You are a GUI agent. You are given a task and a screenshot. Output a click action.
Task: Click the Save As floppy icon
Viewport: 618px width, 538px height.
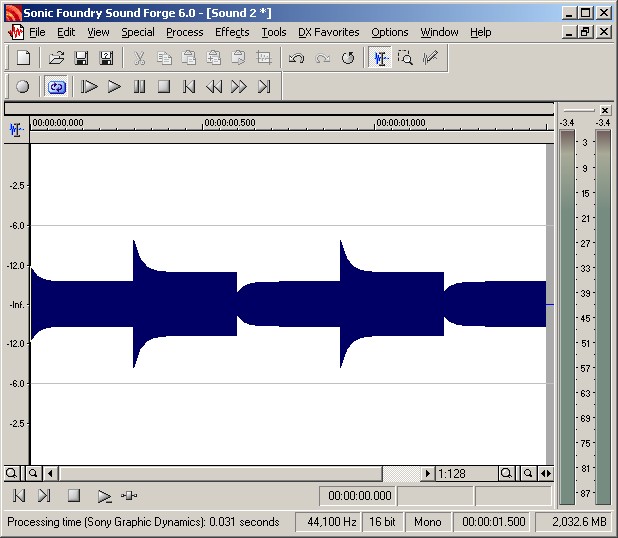[106, 58]
